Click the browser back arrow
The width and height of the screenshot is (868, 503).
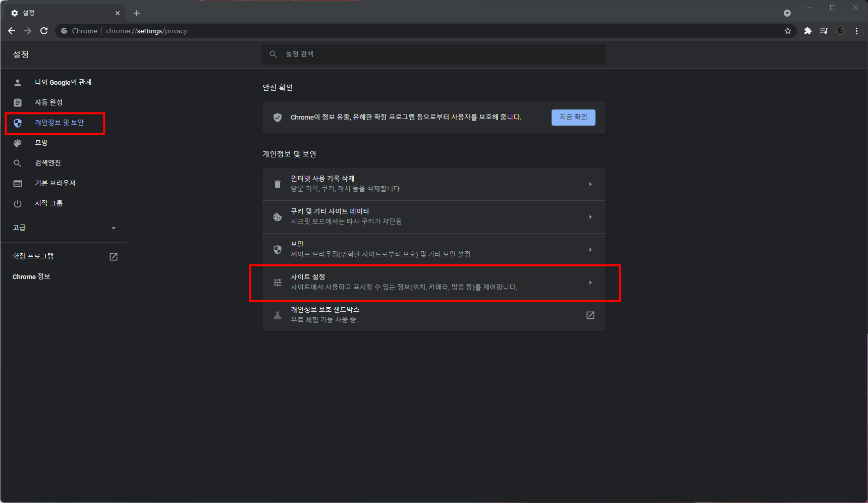12,31
